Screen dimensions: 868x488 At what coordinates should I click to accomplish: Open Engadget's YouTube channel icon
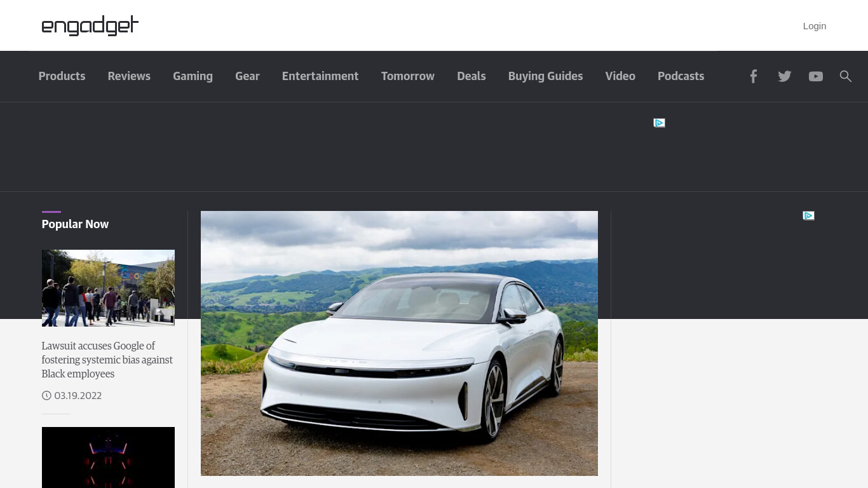point(816,76)
